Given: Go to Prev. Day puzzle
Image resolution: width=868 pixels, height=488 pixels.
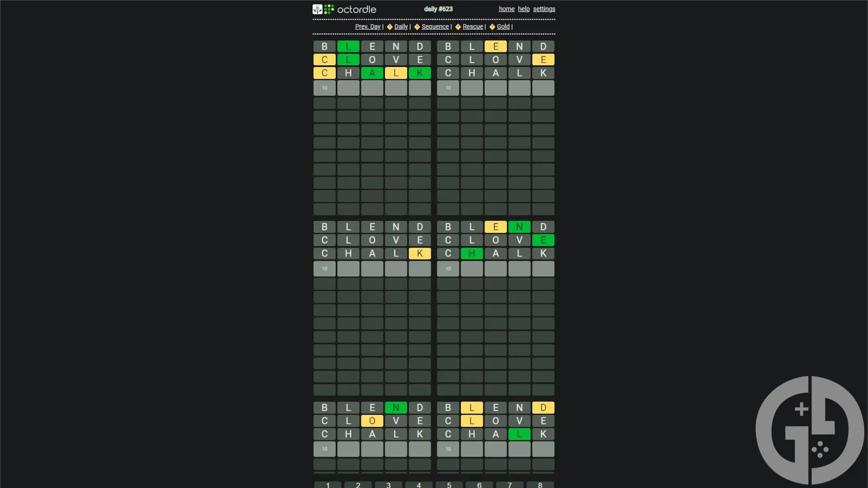Looking at the screenshot, I should (368, 27).
